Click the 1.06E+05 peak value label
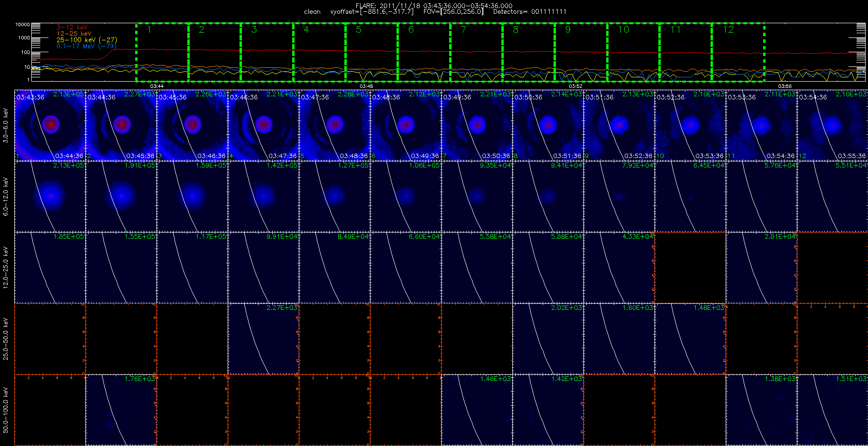This screenshot has height=446, width=868. pyautogui.click(x=425, y=166)
